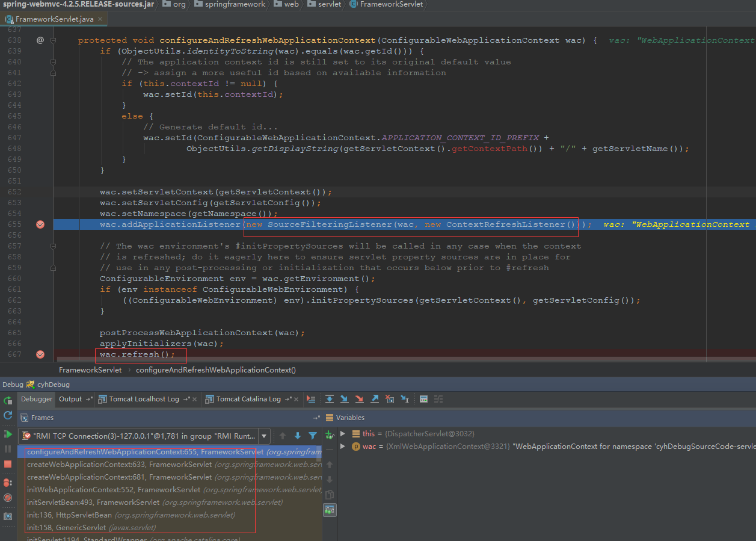756x541 pixels.
Task: Select frame init:136, HttpServletBean
Action: pos(170,515)
